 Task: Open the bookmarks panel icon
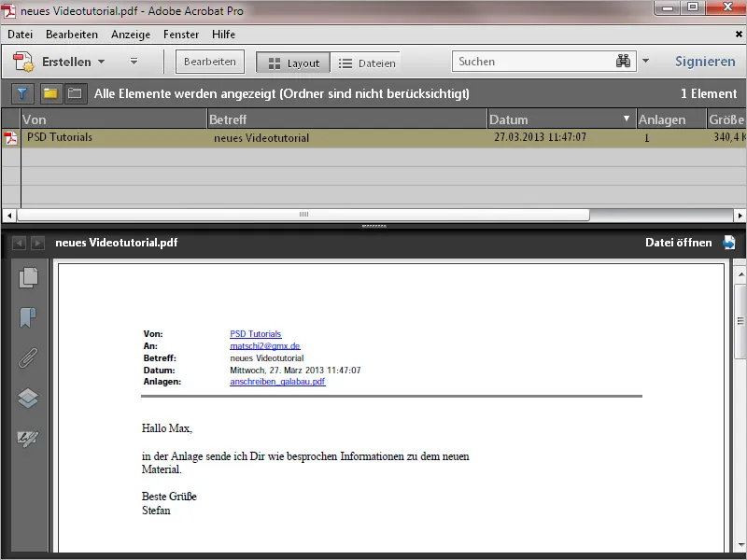click(28, 317)
